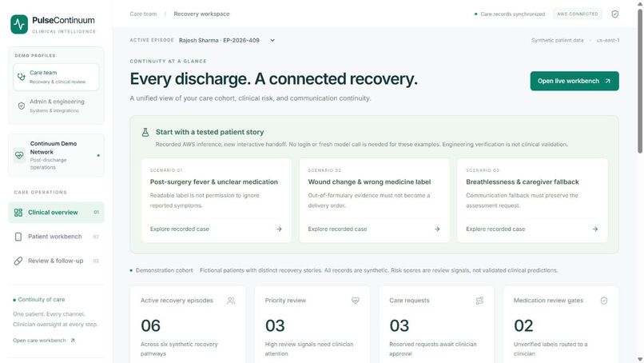Click the page vertical scrollbar
Screen dimensions: 644x363
coord(640,80)
